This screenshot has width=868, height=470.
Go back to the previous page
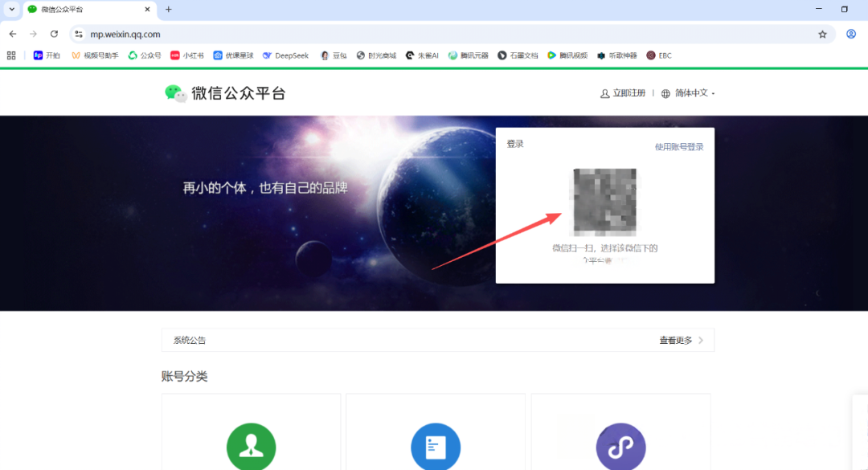(13, 35)
